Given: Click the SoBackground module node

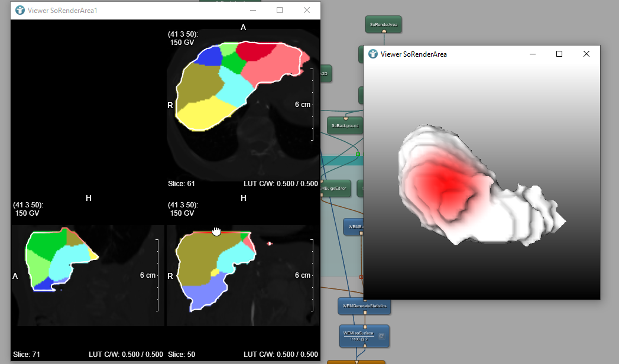Looking at the screenshot, I should click(345, 126).
